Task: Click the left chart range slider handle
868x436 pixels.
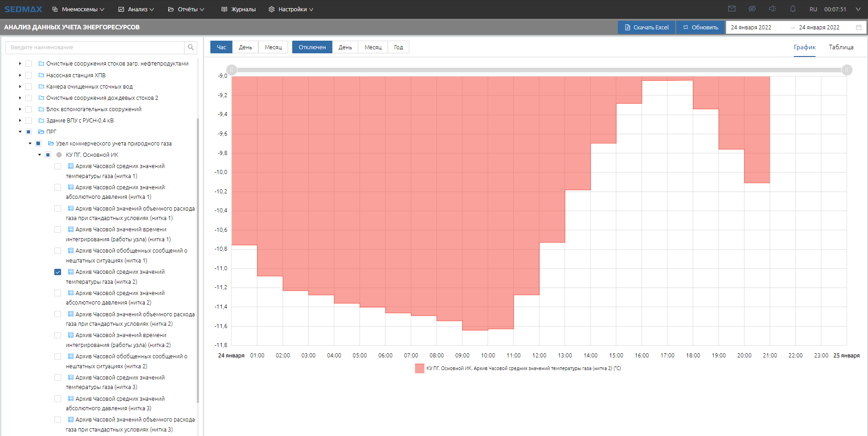Action: click(232, 70)
